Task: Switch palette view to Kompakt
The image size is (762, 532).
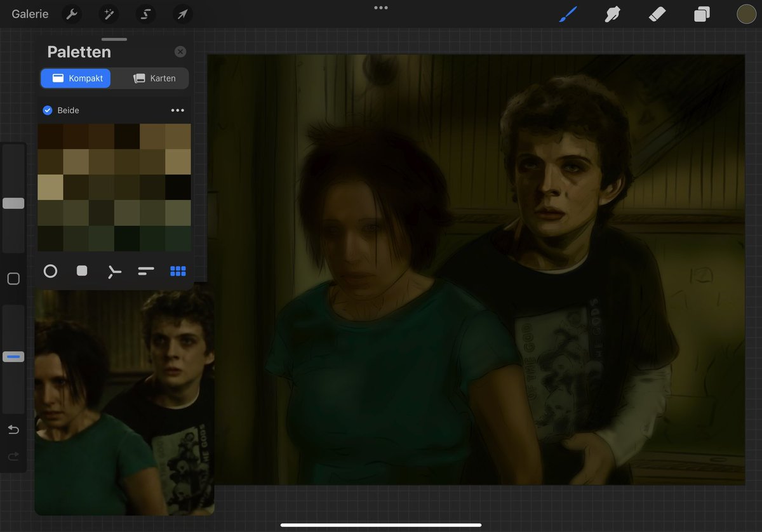Action: [x=76, y=78]
